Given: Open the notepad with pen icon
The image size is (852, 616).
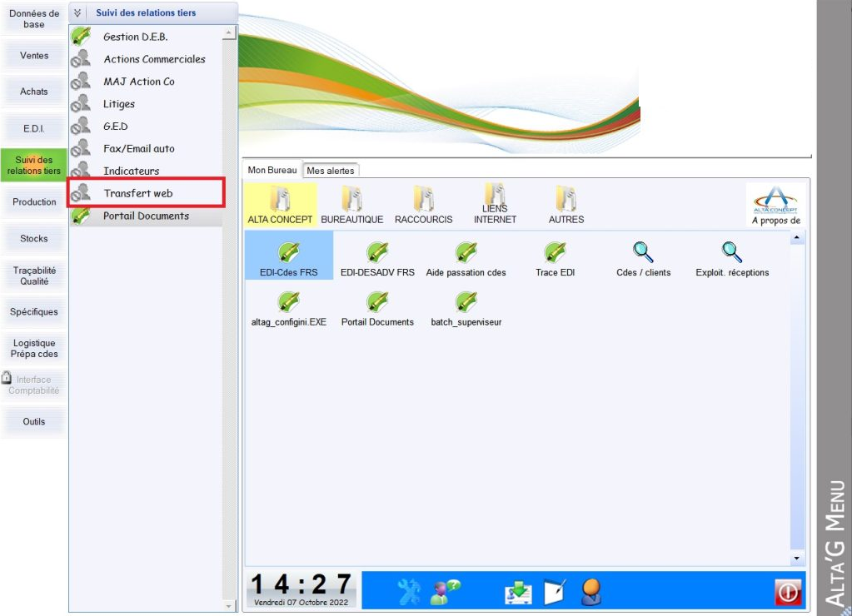Looking at the screenshot, I should pyautogui.click(x=555, y=591).
